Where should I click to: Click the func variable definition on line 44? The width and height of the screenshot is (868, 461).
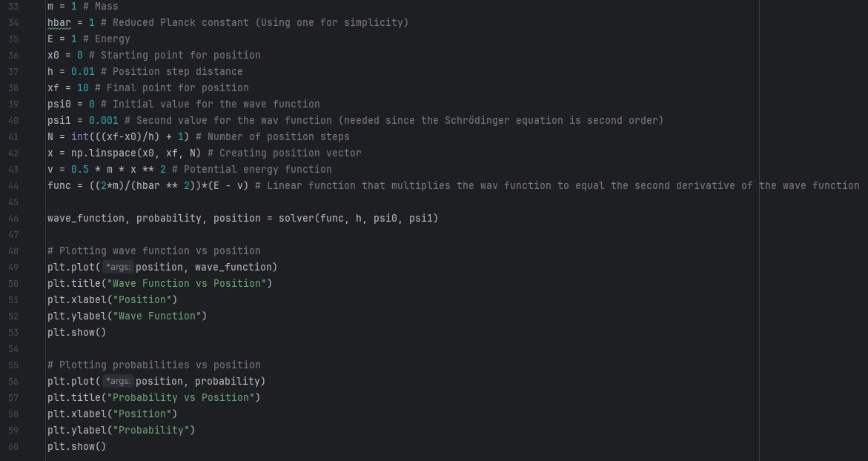pyautogui.click(x=59, y=185)
